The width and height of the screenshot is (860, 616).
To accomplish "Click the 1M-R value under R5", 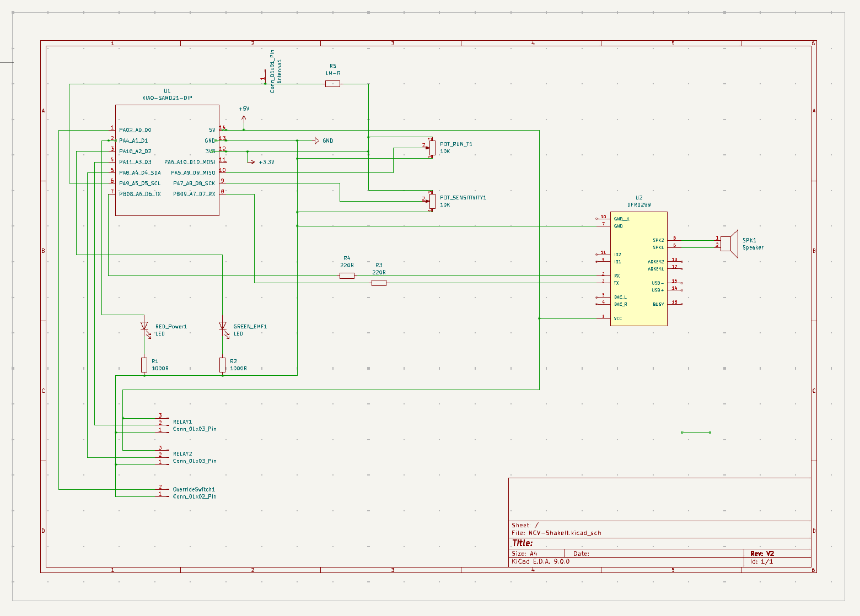I will tap(332, 73).
